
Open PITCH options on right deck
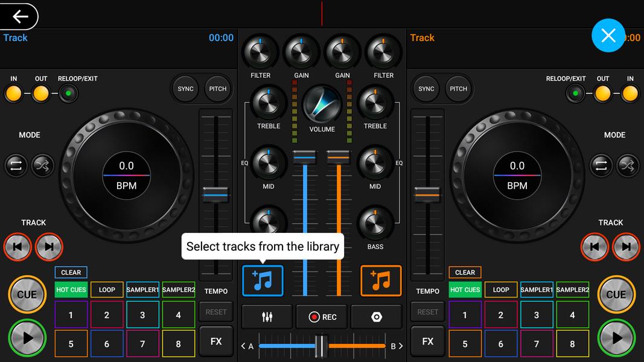[x=458, y=89]
